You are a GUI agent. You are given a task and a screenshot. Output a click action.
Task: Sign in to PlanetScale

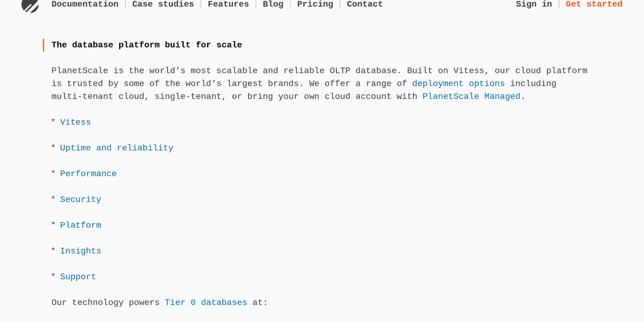coord(533,4)
